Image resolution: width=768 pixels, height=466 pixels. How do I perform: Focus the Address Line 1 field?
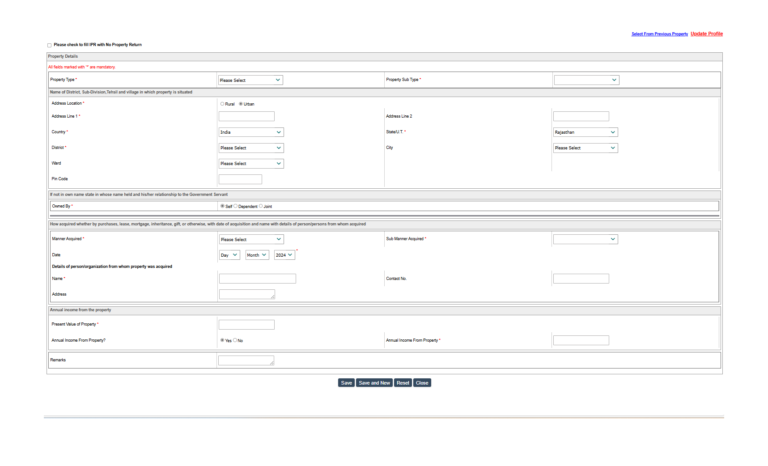click(x=246, y=116)
